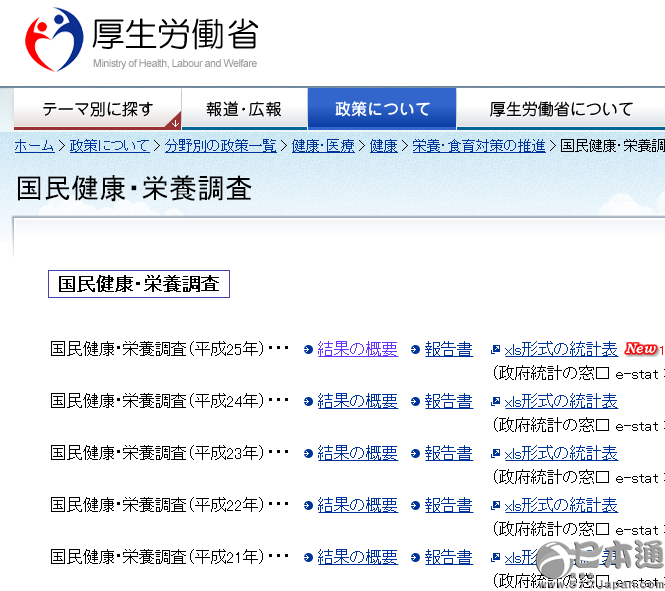Open 報告書 for 平成25年
Screen dimensions: 665x591
[449, 349]
